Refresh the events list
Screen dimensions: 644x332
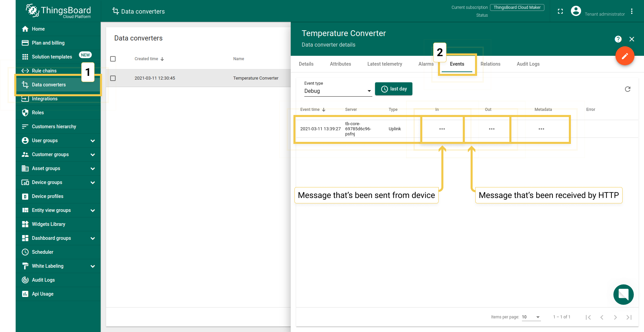tap(628, 89)
